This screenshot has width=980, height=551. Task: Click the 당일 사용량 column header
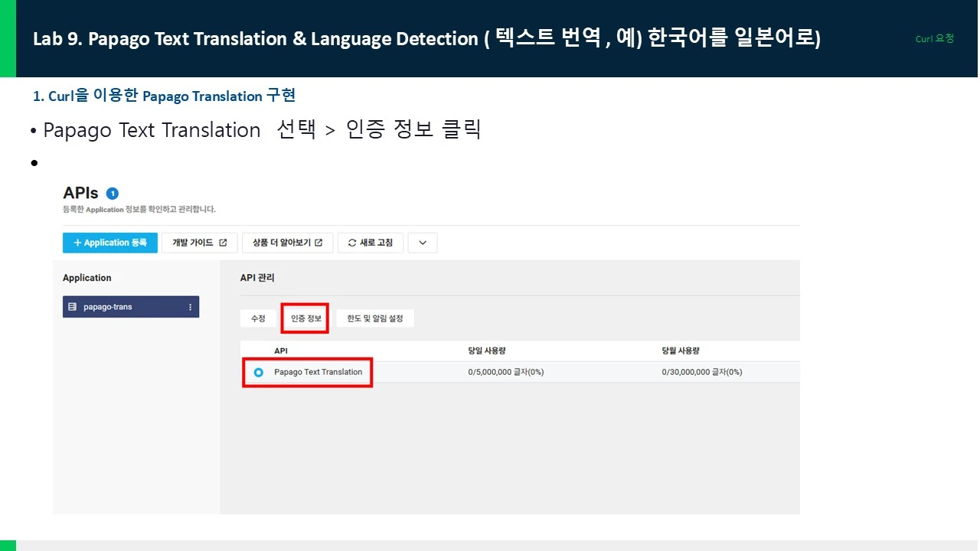(x=487, y=350)
